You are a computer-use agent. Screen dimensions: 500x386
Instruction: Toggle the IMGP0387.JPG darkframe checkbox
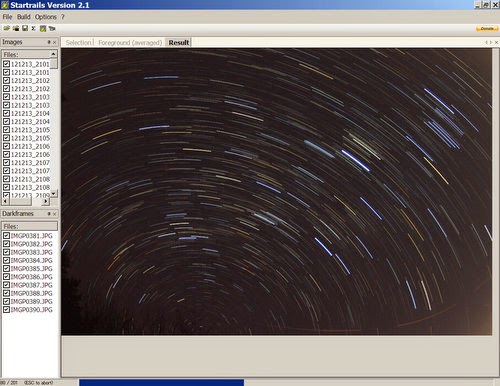(x=6, y=285)
